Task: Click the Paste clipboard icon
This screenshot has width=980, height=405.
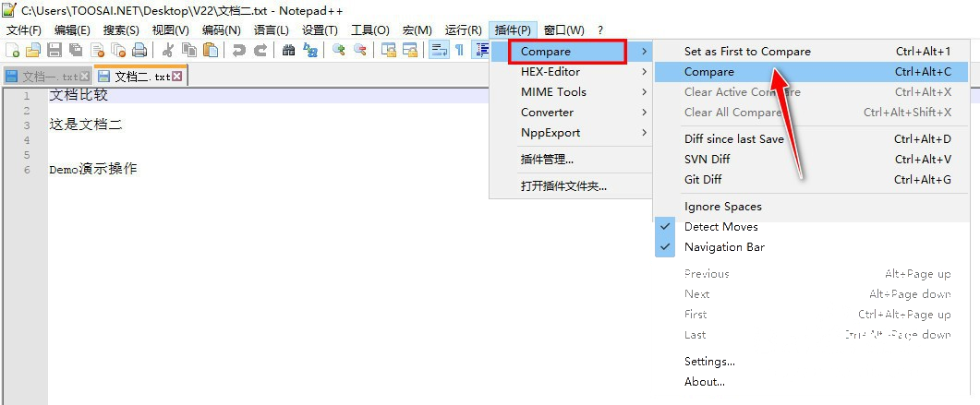Action: (211, 50)
